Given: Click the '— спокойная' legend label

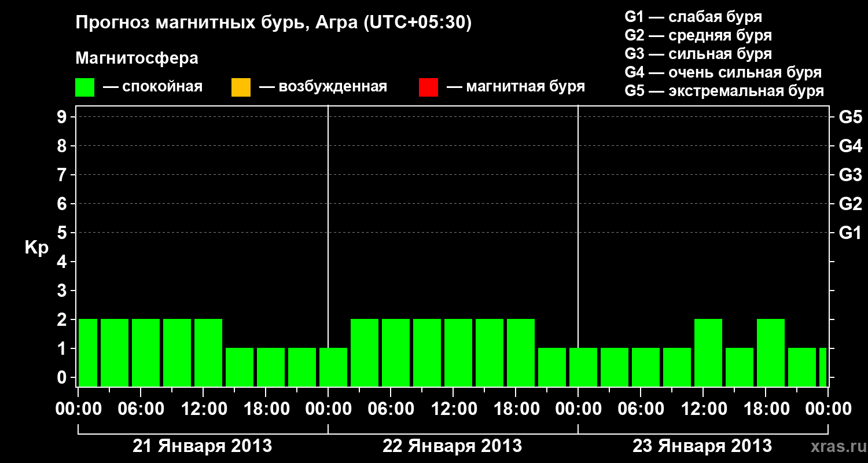Looking at the screenshot, I should tap(153, 87).
